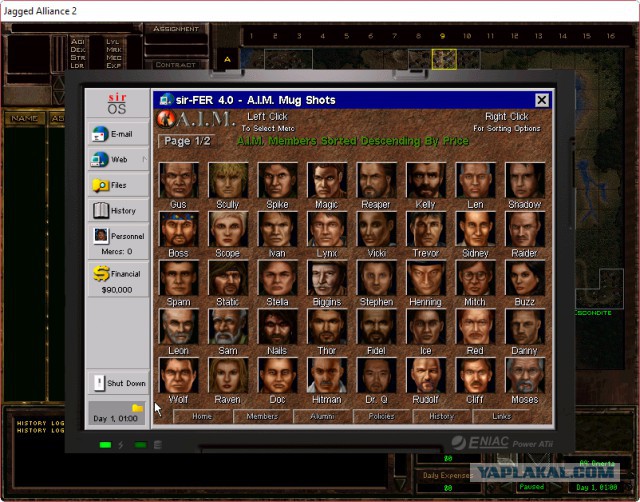The width and height of the screenshot is (640, 502).
Task: View Danny's mercenary profile
Action: pyautogui.click(x=524, y=327)
